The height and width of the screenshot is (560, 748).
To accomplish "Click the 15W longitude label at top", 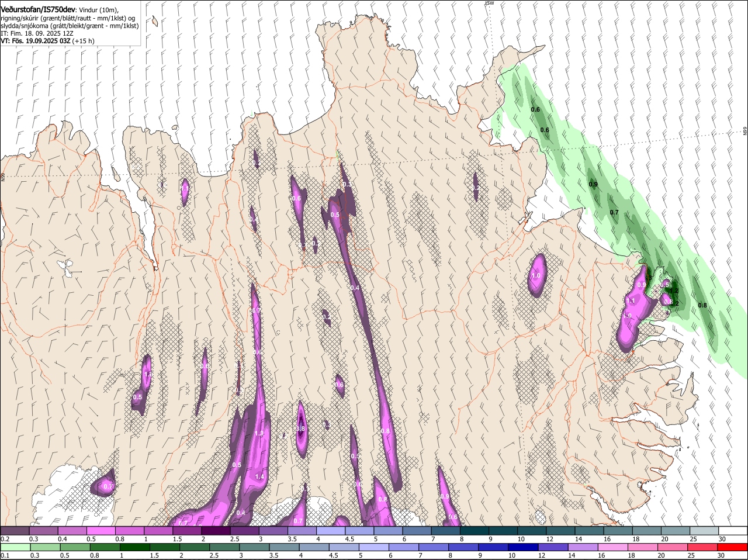I will [489, 4].
